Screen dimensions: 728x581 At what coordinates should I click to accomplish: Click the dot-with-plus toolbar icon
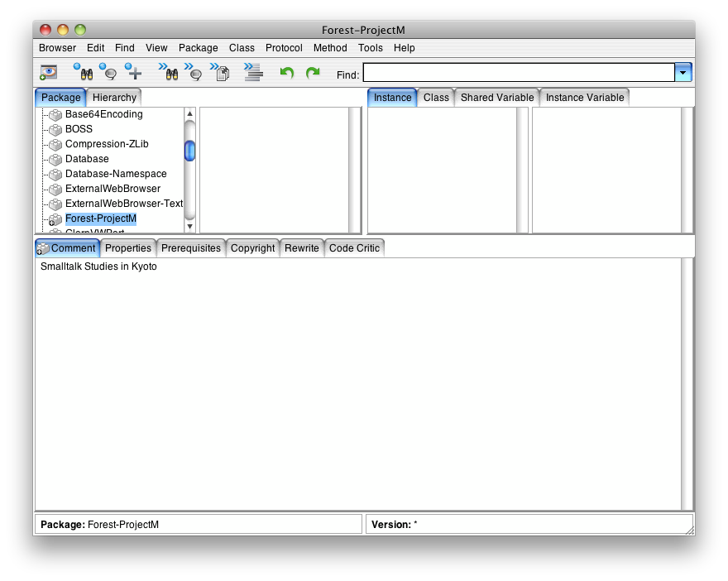[x=133, y=71]
